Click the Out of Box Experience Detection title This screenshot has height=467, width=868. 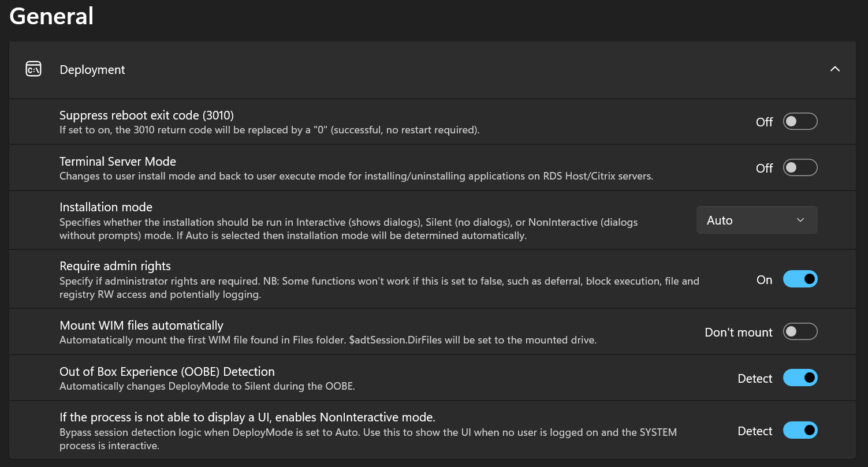(x=167, y=371)
